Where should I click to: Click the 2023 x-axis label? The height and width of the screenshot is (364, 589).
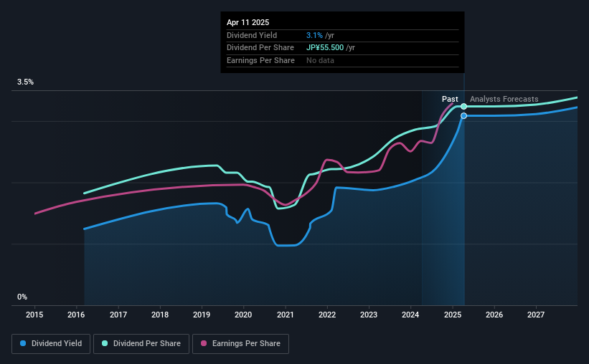[369, 315]
